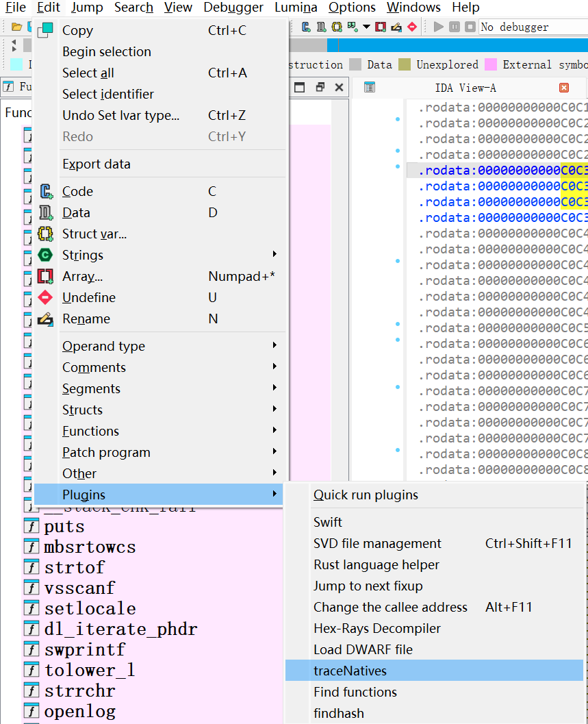Close the Functions panel
Image resolution: width=588 pixels, height=724 pixels.
(x=340, y=87)
